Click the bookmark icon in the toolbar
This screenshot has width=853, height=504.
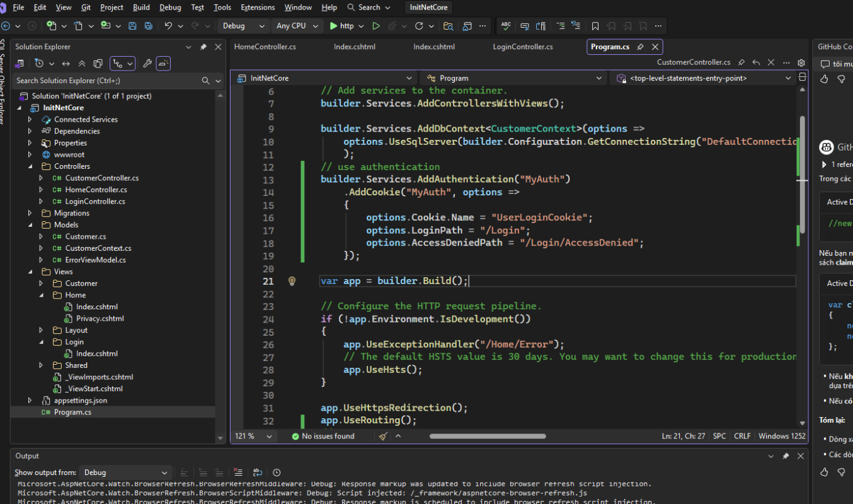pos(595,26)
